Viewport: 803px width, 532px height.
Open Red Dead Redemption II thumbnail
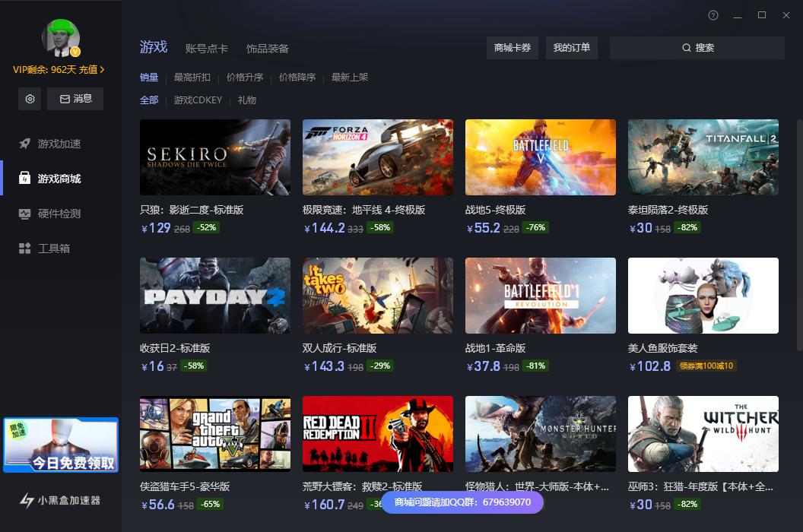click(x=378, y=434)
